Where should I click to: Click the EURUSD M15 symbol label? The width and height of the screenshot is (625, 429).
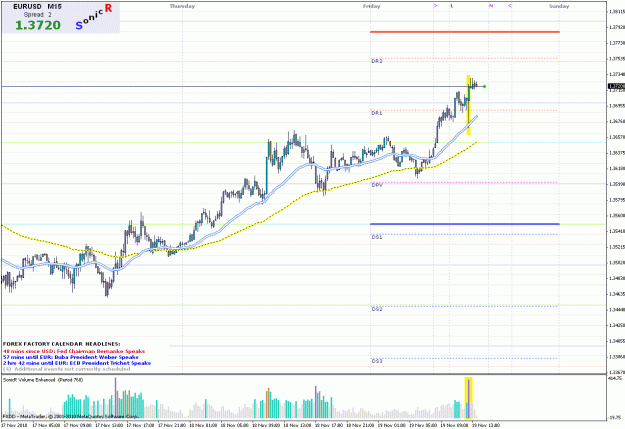(37, 7)
